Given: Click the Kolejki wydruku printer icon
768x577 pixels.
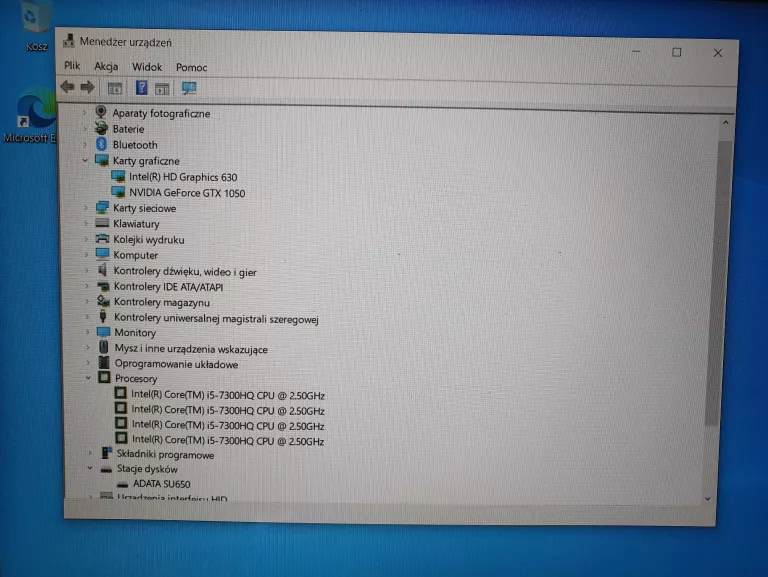Looking at the screenshot, I should point(102,239).
